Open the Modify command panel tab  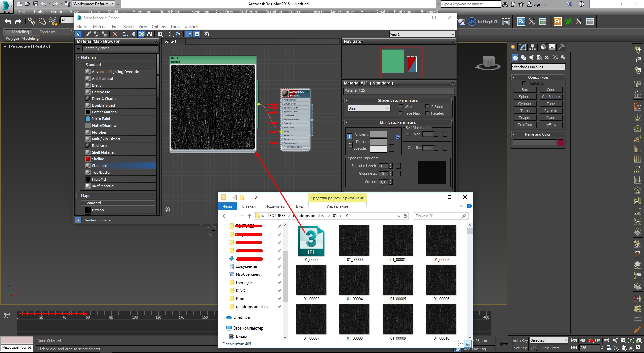tap(523, 47)
